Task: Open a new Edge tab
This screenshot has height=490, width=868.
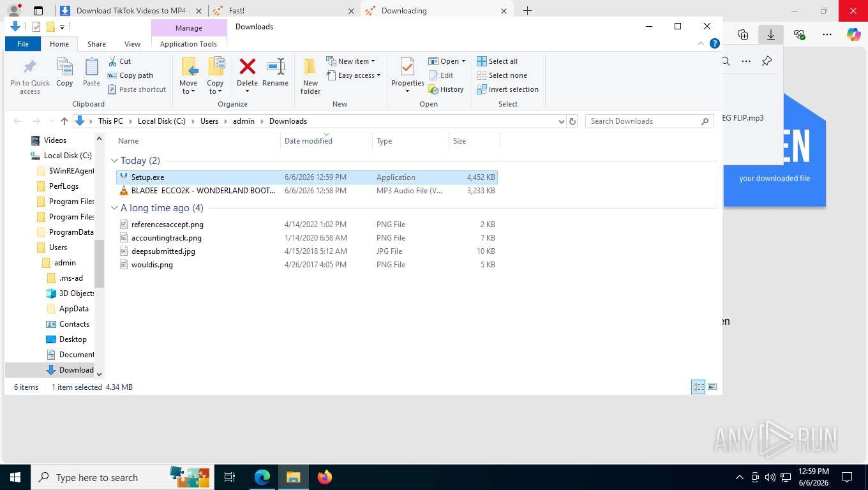Action: 527,11
